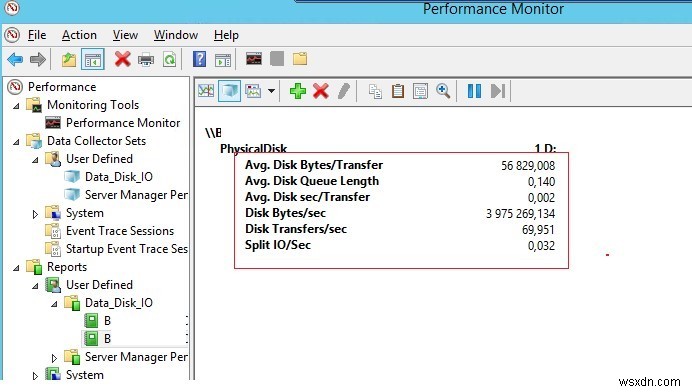This screenshot has width=692, height=392.
Task: Click the performance graph icon in main toolbar
Action: click(x=254, y=59)
